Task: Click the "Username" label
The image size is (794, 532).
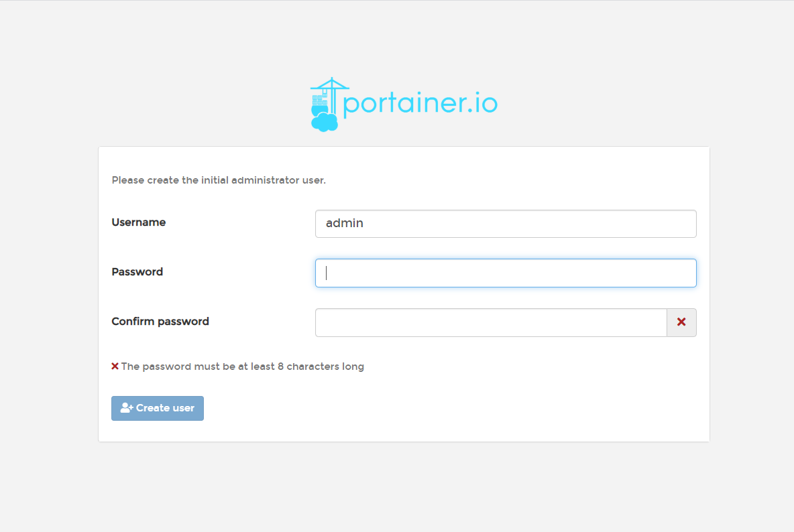Action: click(x=139, y=222)
